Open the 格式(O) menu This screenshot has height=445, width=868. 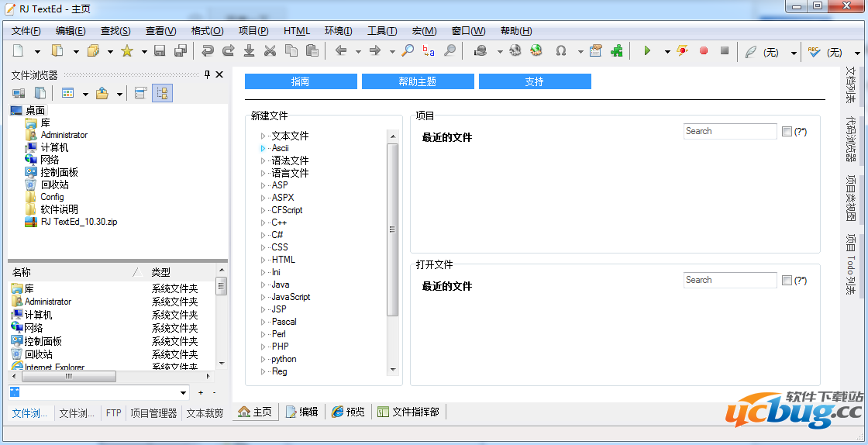[x=207, y=31]
